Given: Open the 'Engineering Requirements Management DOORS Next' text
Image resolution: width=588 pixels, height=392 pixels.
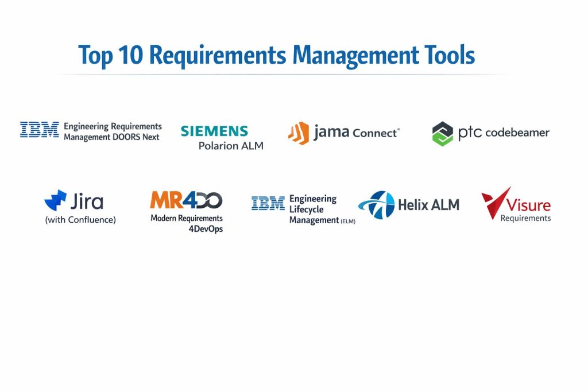Looking at the screenshot, I should (x=113, y=131).
